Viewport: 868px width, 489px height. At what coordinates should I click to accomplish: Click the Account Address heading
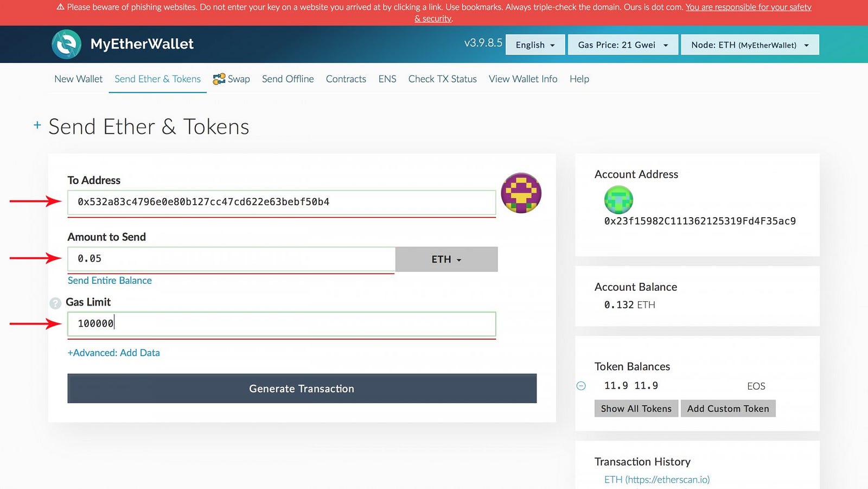tap(636, 174)
